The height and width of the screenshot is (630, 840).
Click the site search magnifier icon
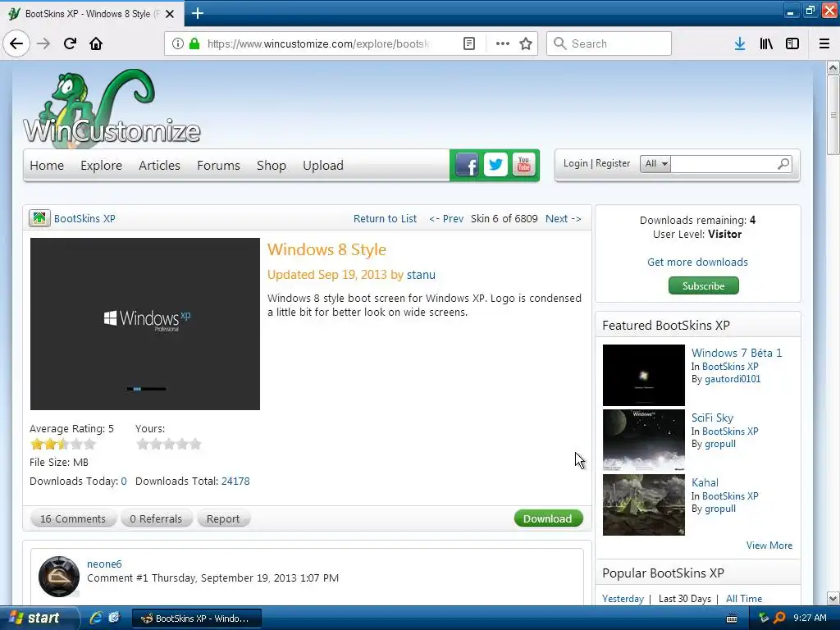783,163
